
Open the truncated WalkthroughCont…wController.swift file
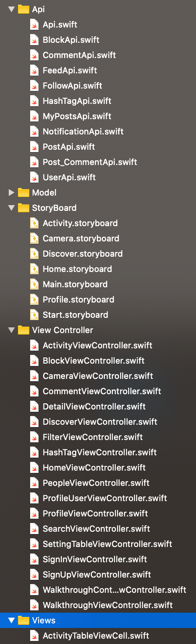114,590
